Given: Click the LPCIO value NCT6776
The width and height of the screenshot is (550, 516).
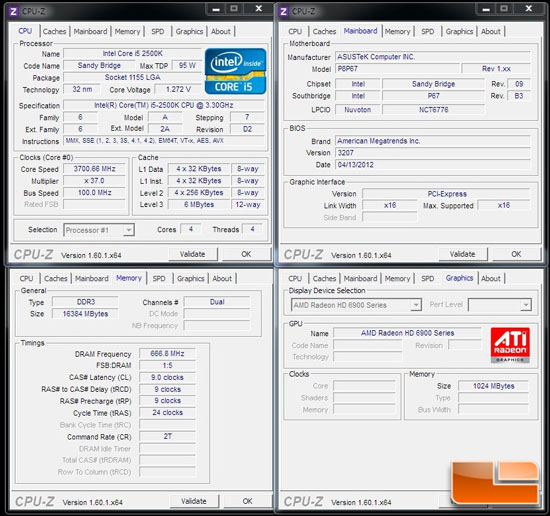Looking at the screenshot, I should (x=434, y=110).
